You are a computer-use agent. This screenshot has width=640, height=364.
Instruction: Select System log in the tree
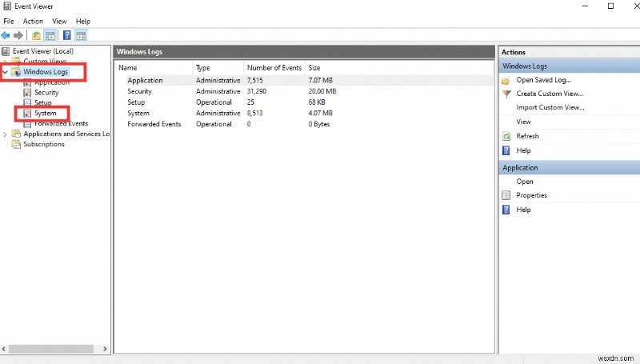pos(46,114)
